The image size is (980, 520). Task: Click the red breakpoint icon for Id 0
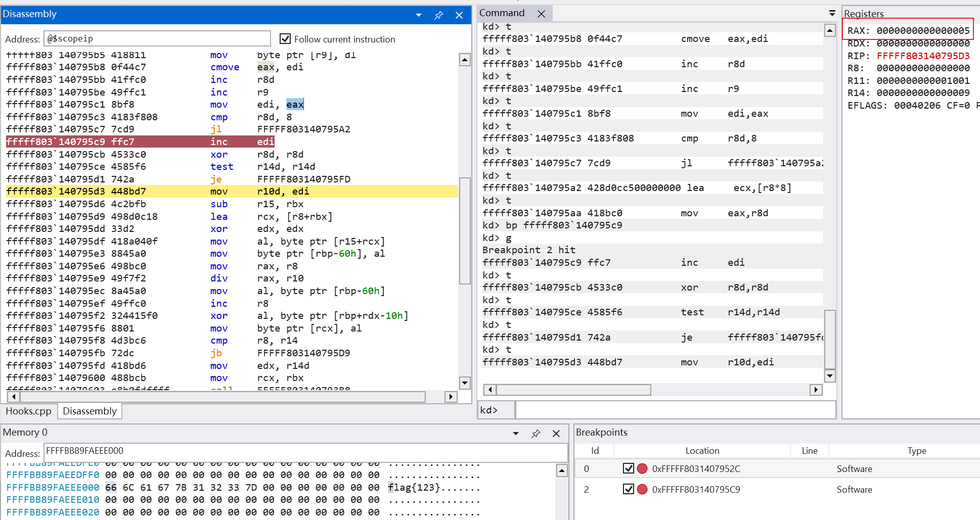tap(642, 468)
